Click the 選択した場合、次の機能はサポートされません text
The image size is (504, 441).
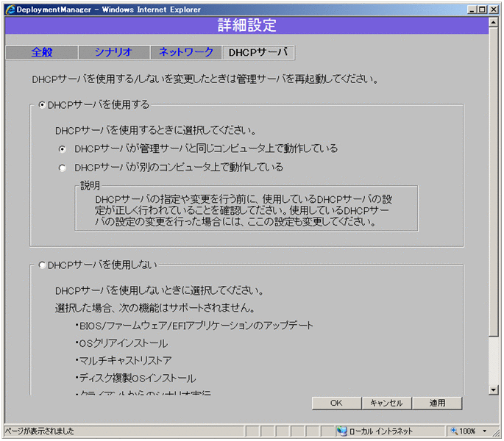(155, 308)
